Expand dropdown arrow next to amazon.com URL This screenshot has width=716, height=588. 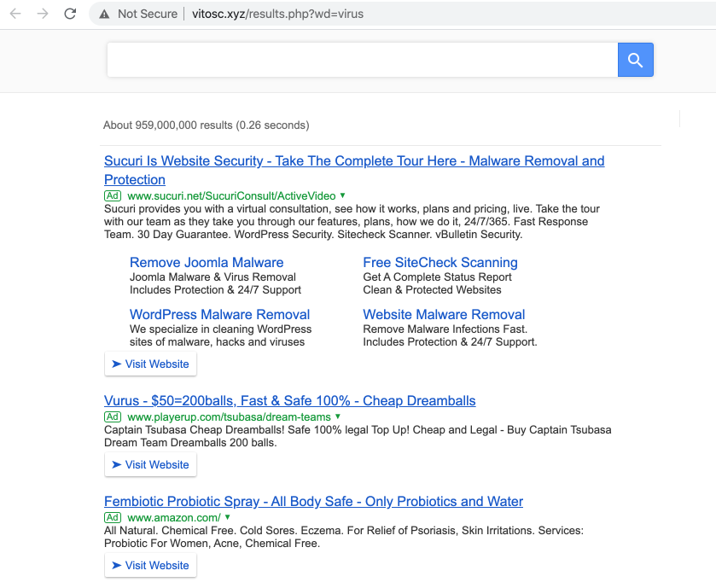point(228,518)
